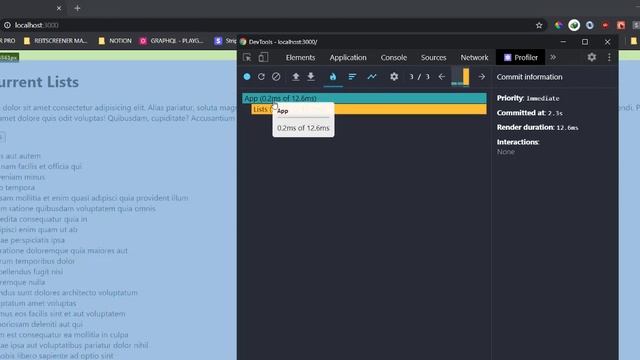The width and height of the screenshot is (640, 360).
Task: Click the green globe extension icon
Action: [574, 25]
